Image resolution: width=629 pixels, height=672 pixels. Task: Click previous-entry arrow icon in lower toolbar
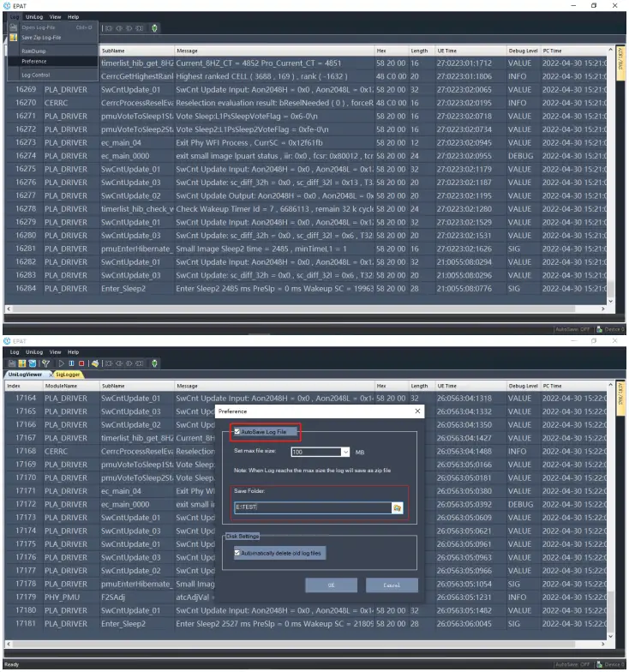119,363
